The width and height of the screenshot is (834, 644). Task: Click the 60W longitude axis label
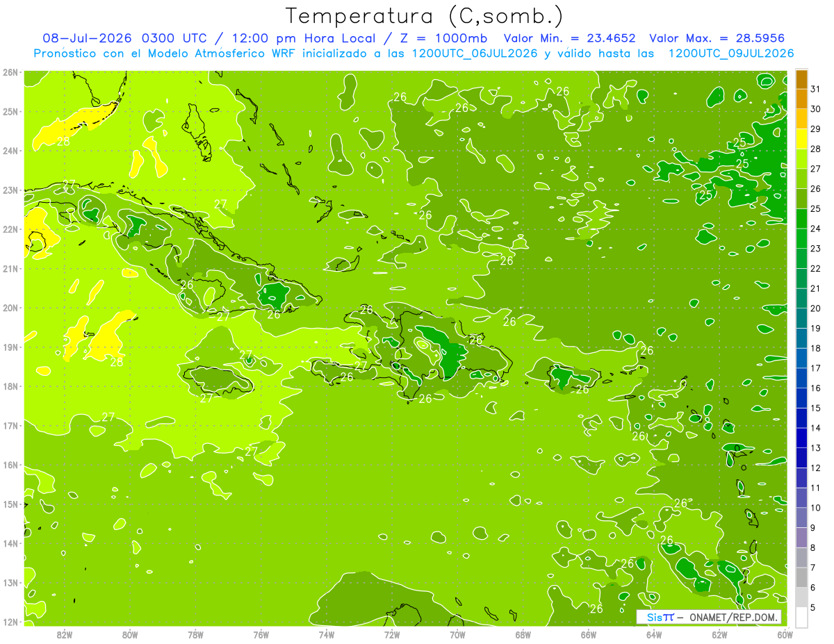click(785, 634)
